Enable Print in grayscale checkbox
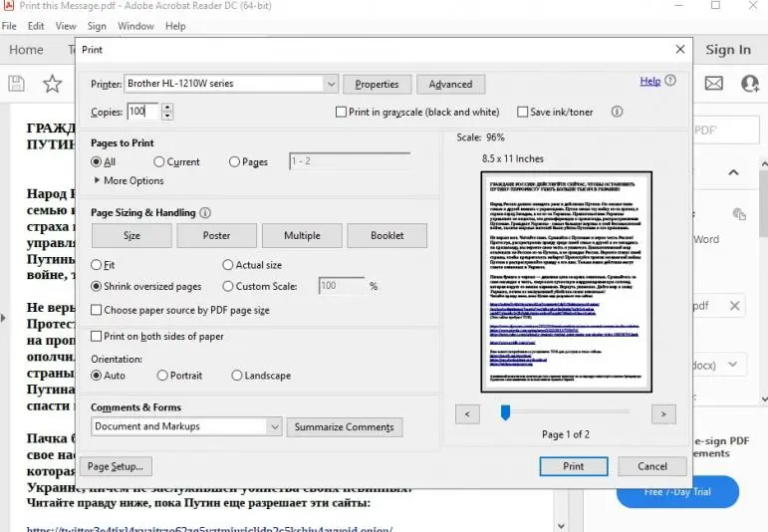 point(342,113)
